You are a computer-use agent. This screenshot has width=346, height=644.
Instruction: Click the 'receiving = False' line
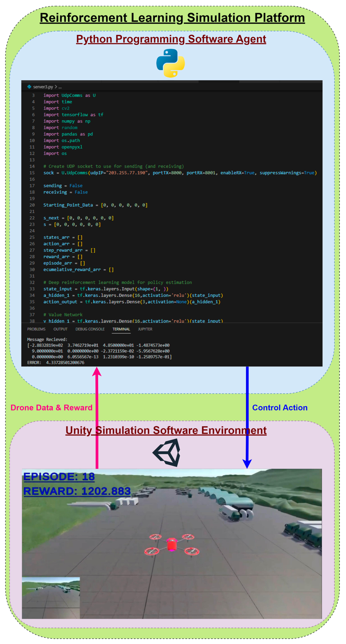click(x=65, y=192)
